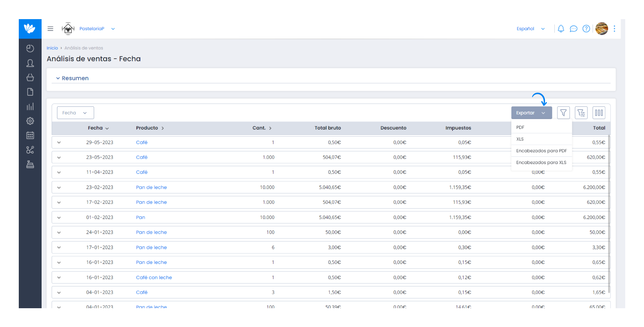This screenshot has height=327, width=644.
Task: Open the help question mark icon
Action: 586,29
